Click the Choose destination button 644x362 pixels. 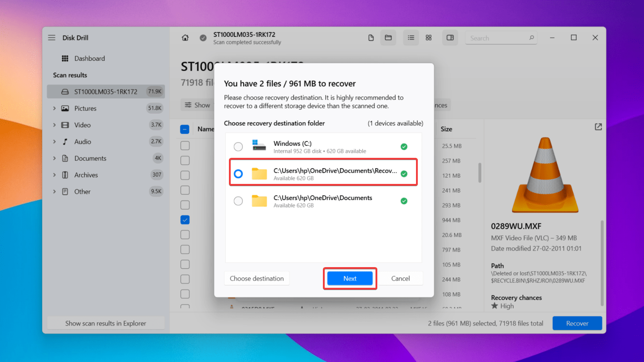click(x=257, y=278)
